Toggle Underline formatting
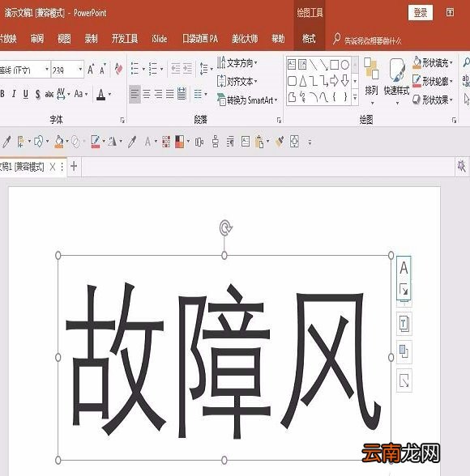 point(26,94)
